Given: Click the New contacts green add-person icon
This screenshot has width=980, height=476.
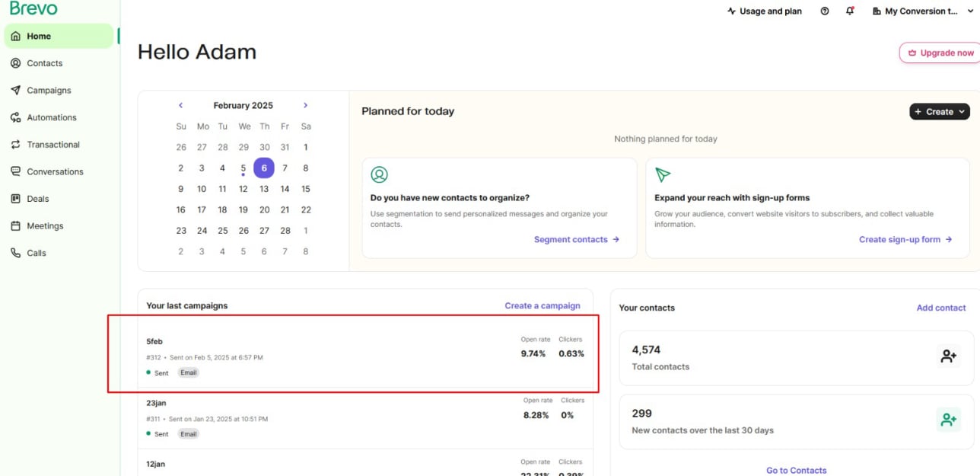Looking at the screenshot, I should [948, 420].
